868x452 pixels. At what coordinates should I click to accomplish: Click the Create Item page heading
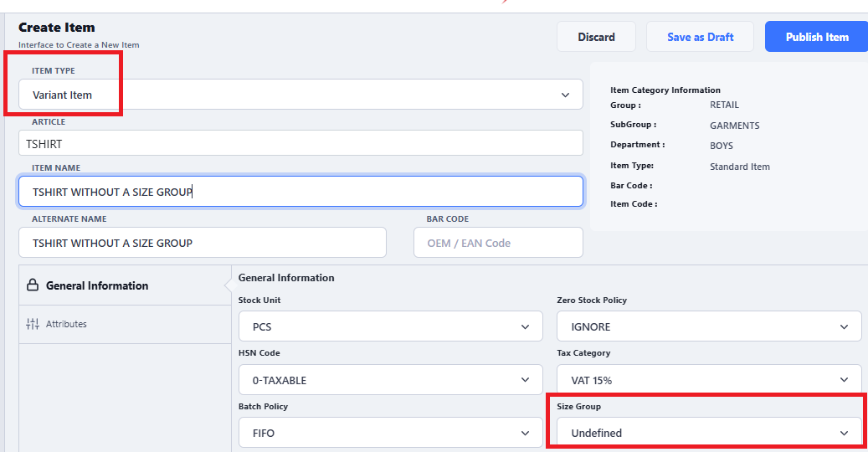(57, 28)
